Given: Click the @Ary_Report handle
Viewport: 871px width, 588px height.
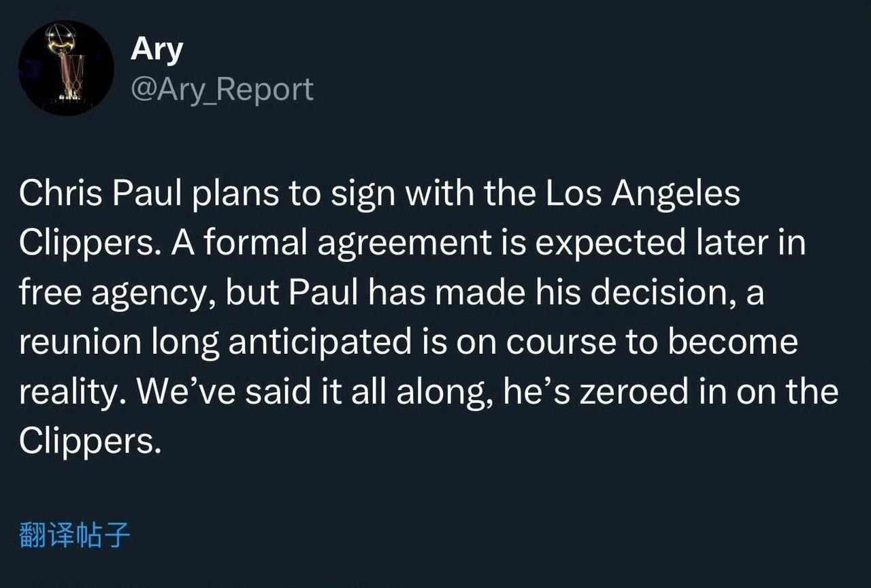Looking at the screenshot, I should click(222, 89).
